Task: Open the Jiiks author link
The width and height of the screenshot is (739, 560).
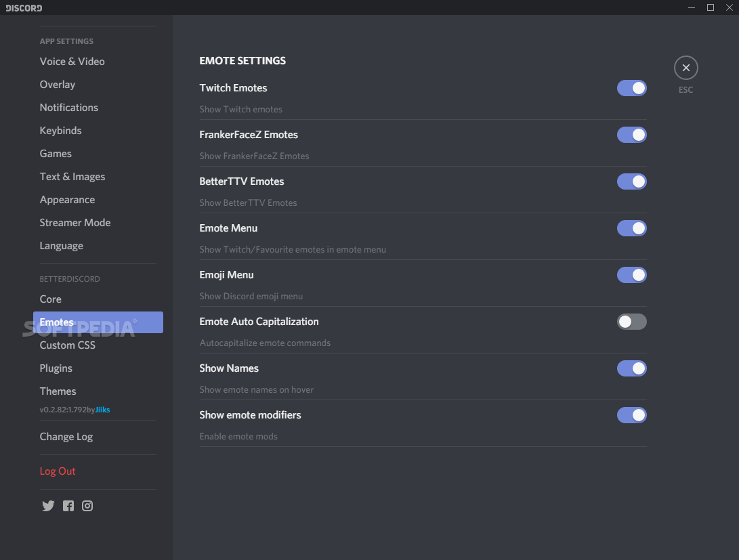Action: point(103,410)
